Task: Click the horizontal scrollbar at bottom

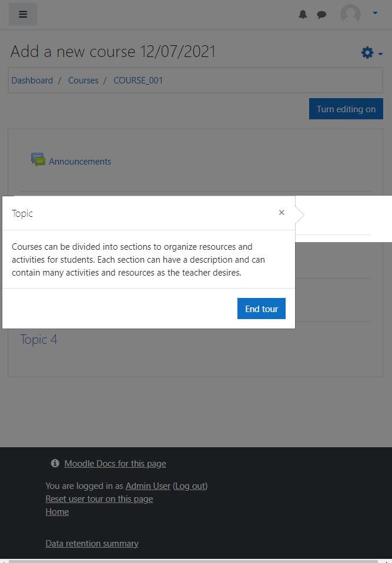Action: (194, 561)
